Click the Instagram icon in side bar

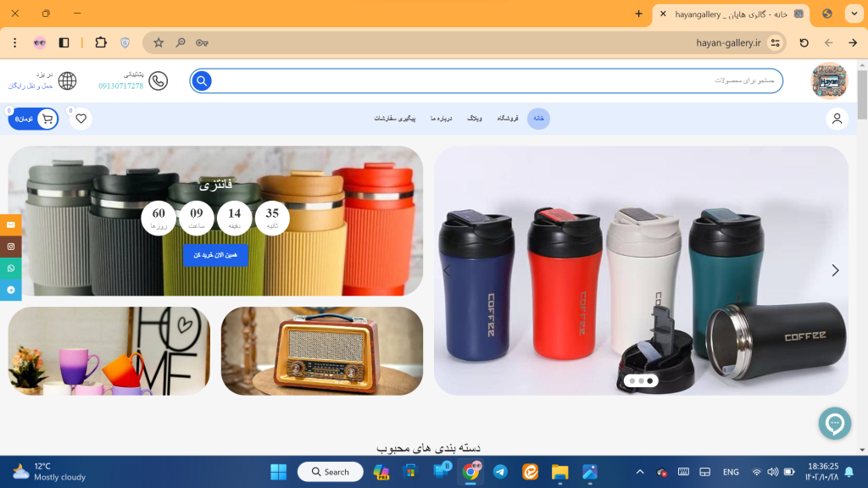pos(11,247)
